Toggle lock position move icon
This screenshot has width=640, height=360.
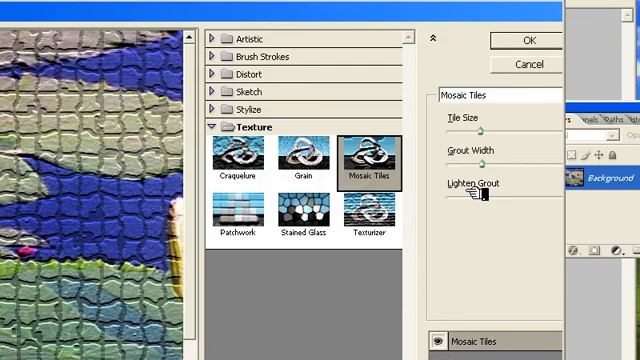point(599,155)
